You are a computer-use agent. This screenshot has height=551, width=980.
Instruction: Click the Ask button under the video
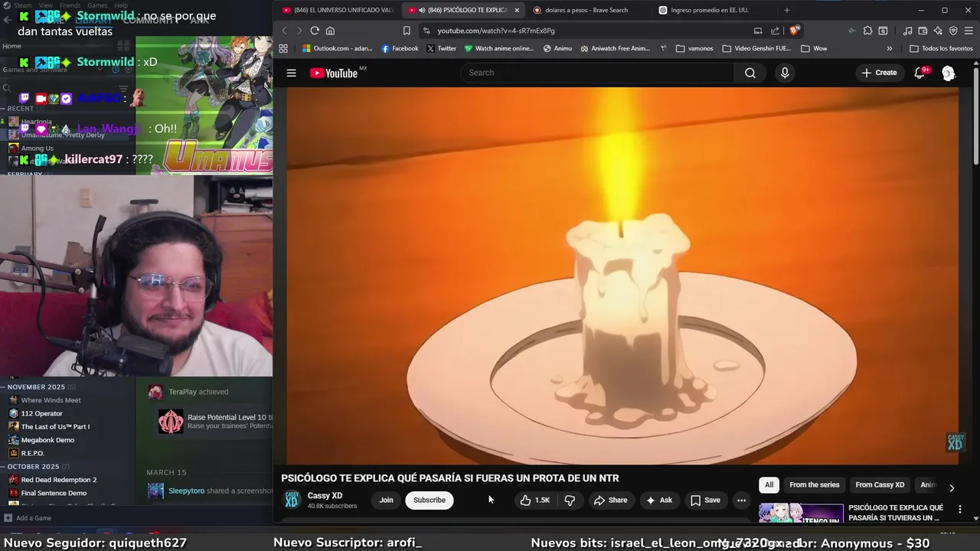click(x=658, y=500)
